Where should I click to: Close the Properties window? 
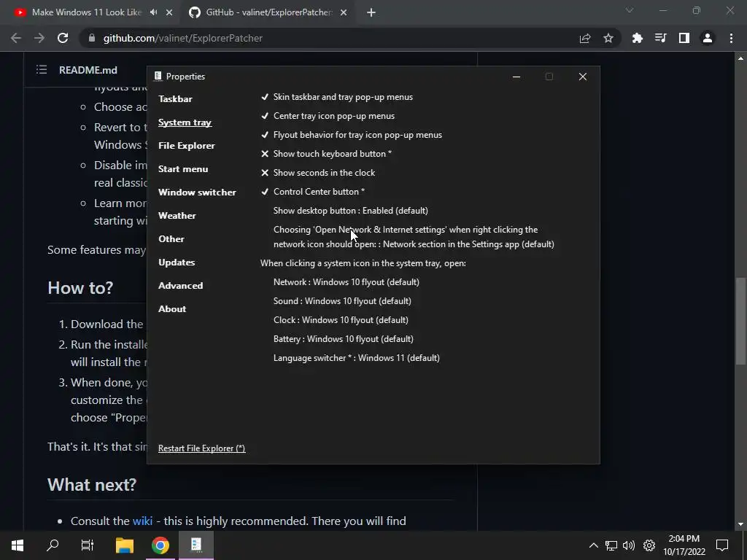pyautogui.click(x=583, y=77)
